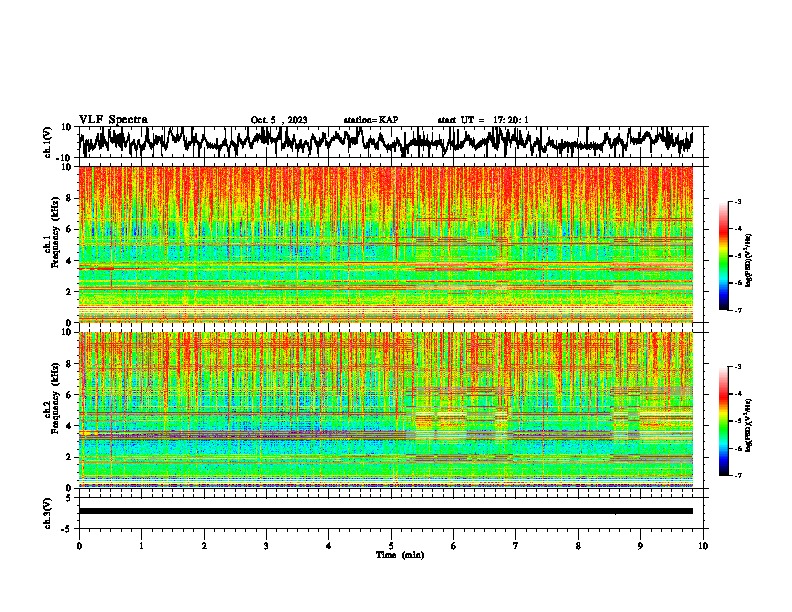Click the "VLF Spectra" plot title
Screen dimensions: 792x612
coord(113,120)
